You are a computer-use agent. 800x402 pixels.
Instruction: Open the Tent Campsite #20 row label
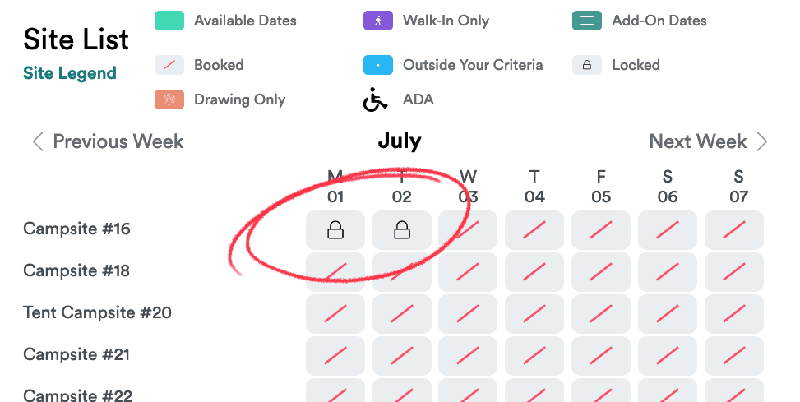pyautogui.click(x=97, y=313)
